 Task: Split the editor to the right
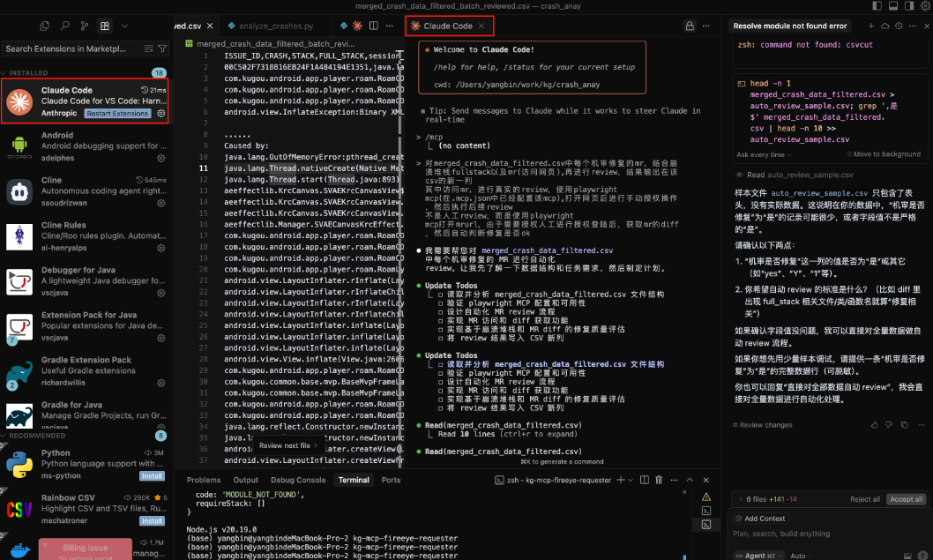pyautogui.click(x=374, y=26)
